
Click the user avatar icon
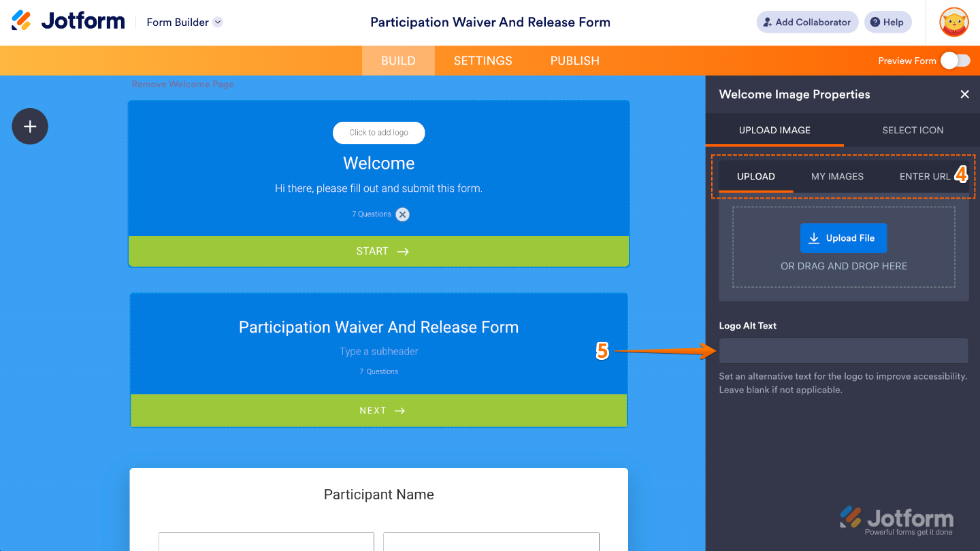[x=954, y=22]
